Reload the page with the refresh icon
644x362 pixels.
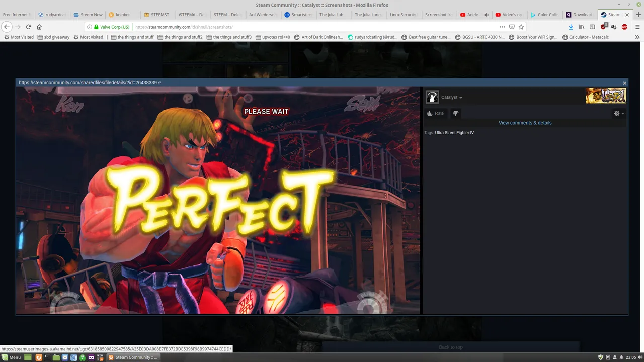29,27
